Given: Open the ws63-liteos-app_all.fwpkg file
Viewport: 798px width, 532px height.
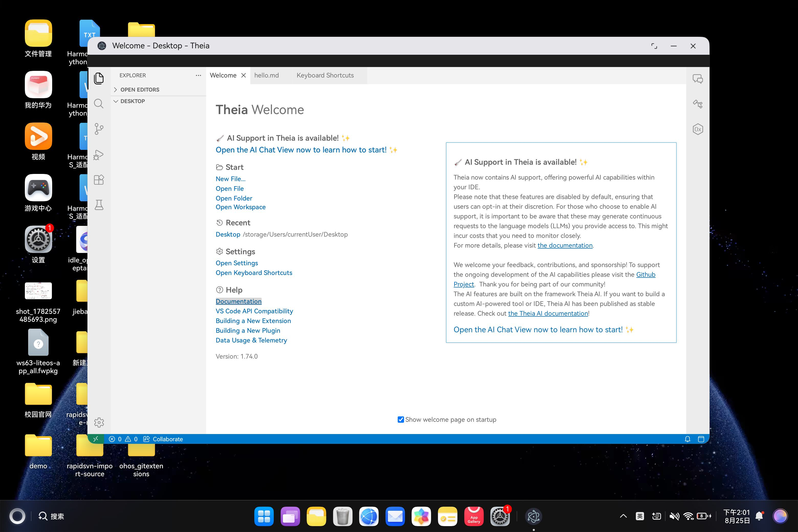Looking at the screenshot, I should point(38,352).
